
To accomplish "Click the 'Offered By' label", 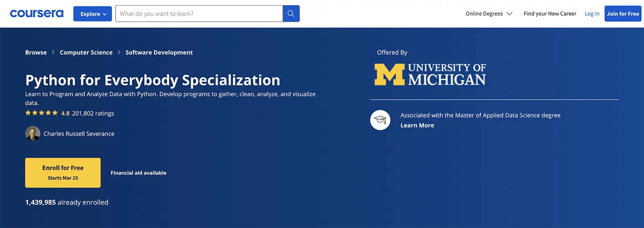I will pos(392,52).
